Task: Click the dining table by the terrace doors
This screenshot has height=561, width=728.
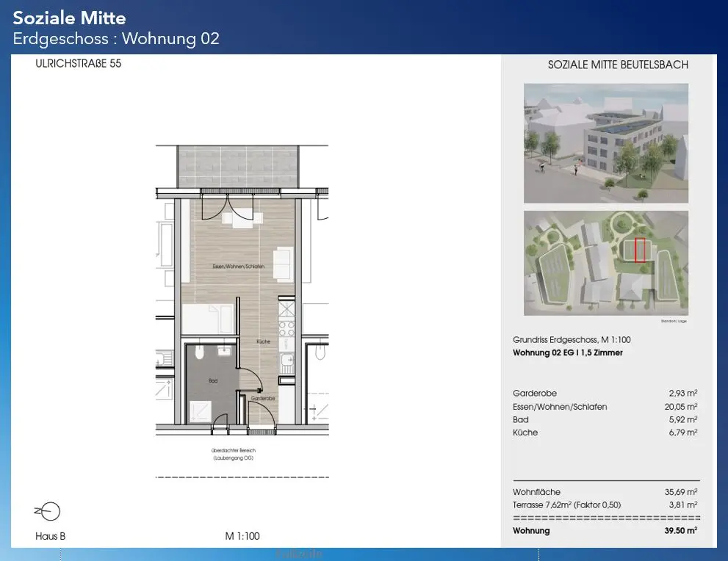Action: (237, 217)
